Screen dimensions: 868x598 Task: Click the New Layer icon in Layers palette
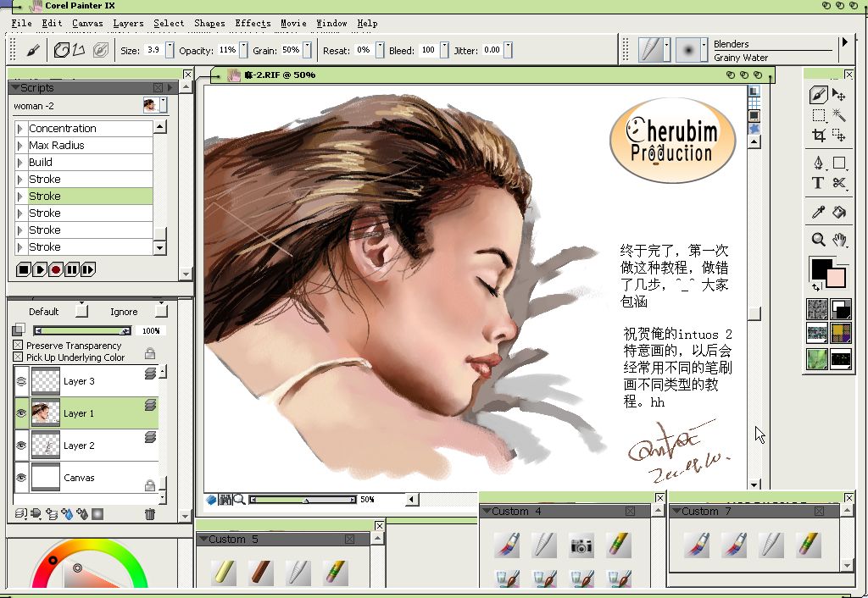(x=52, y=514)
